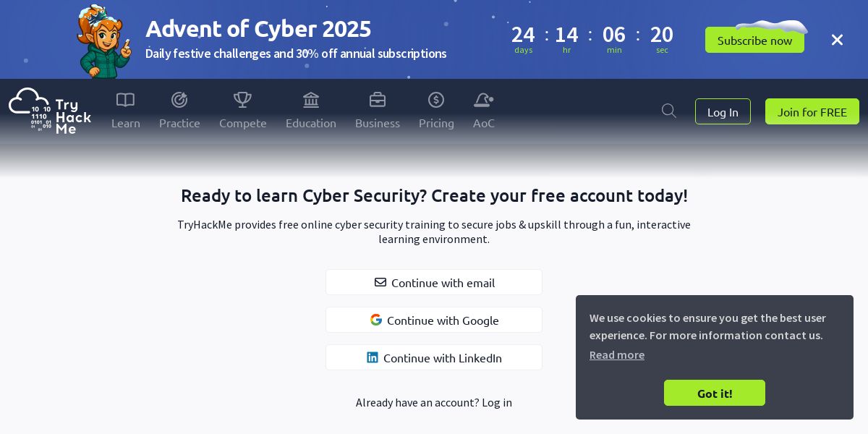Dismiss the Advent of Cyber banner

pos(837,40)
